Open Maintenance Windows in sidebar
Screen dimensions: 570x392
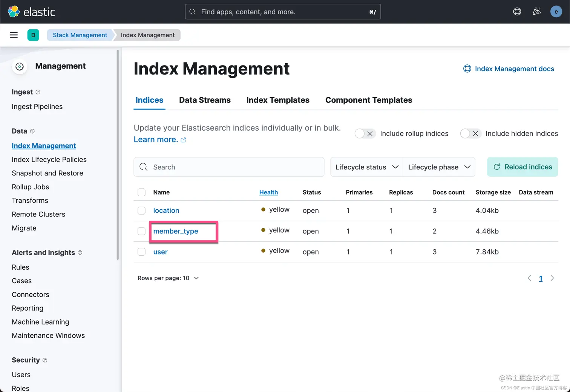point(48,336)
